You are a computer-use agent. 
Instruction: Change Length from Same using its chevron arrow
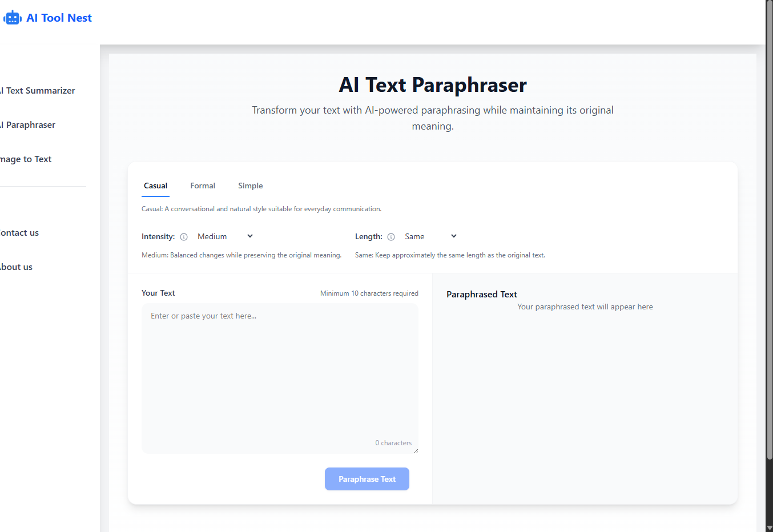click(x=453, y=236)
